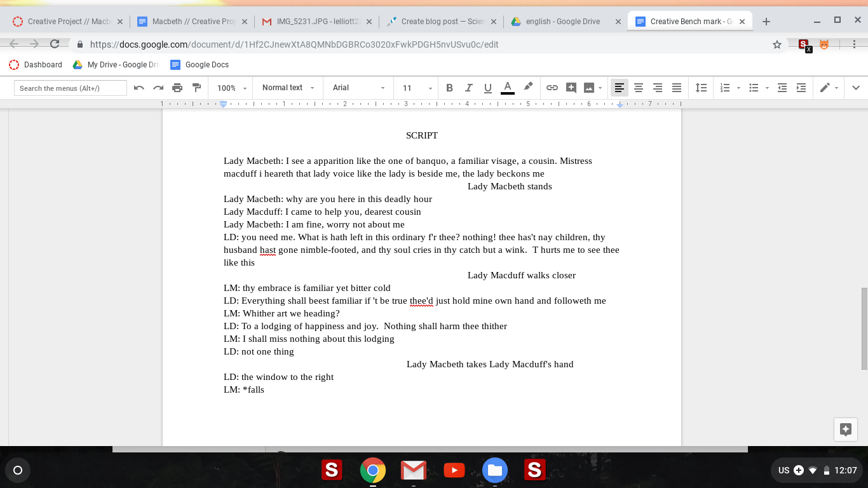Expand the Normal text style dropdown
Image resolution: width=868 pixels, height=488 pixels.
point(288,88)
